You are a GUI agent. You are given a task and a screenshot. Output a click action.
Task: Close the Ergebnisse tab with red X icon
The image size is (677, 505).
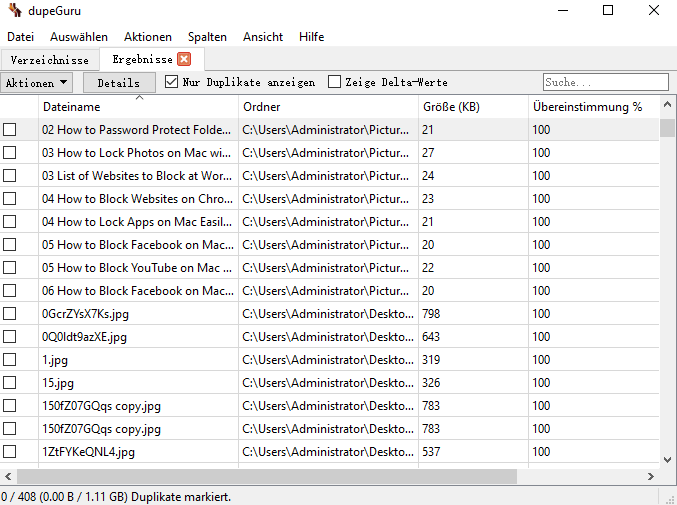(x=184, y=60)
